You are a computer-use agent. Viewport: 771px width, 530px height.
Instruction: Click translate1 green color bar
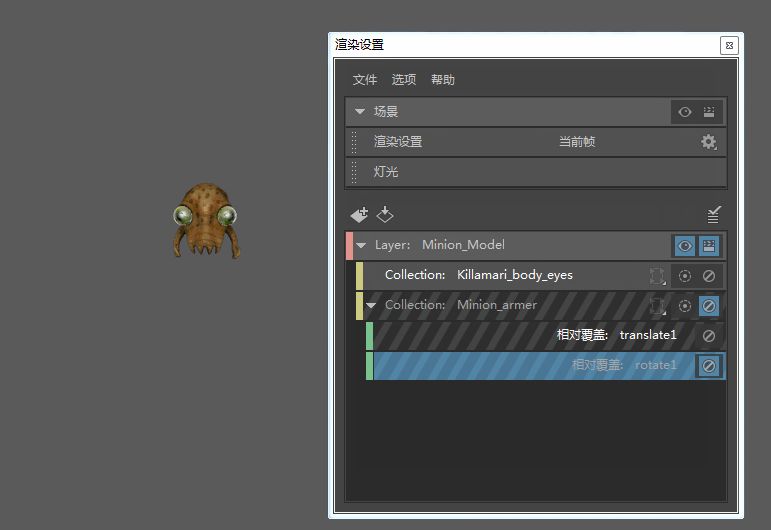pos(369,335)
